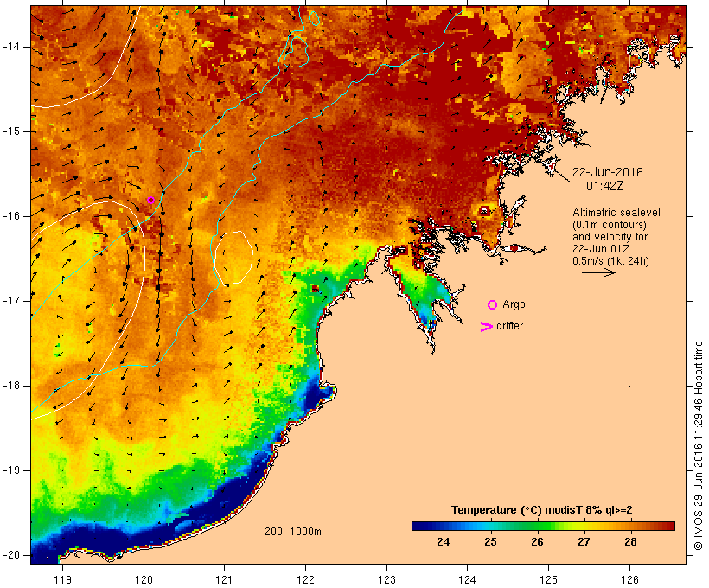Click the latitude axis label -18
Screen dimensions: 709x588
click(x=11, y=386)
